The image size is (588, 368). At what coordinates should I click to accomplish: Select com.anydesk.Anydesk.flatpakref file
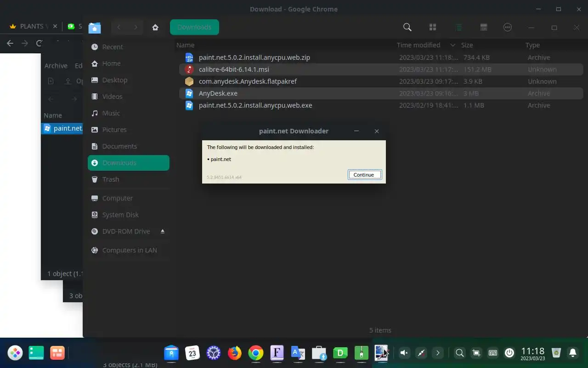(x=381, y=81)
